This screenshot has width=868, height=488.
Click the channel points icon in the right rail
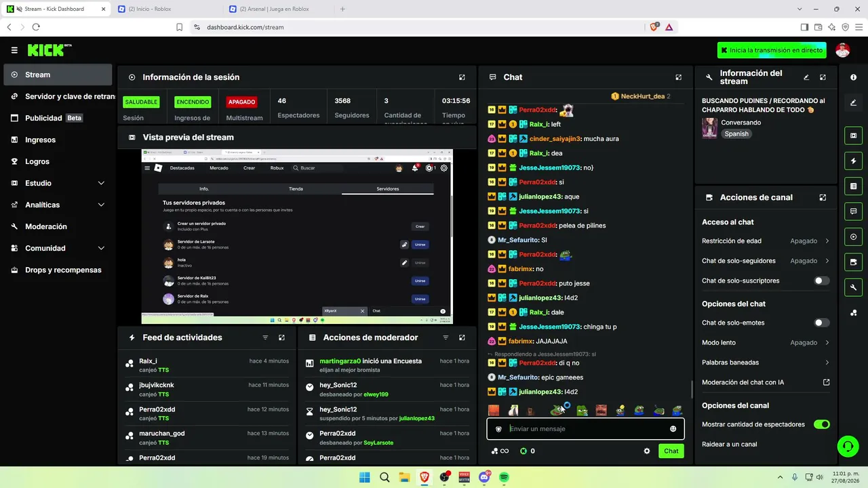[x=853, y=312]
